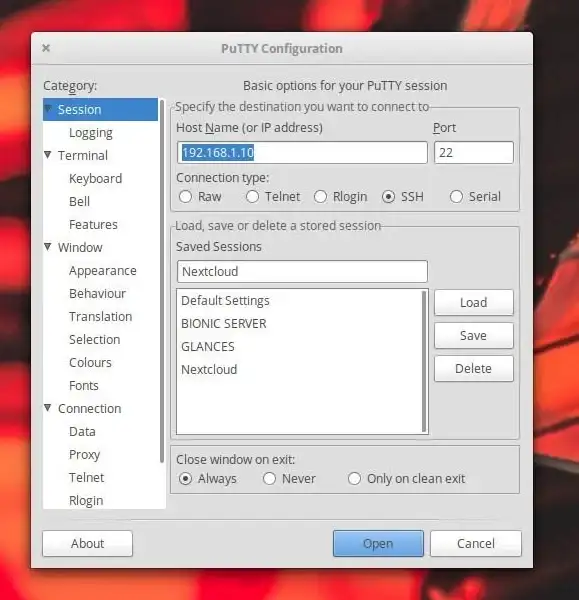The height and width of the screenshot is (600, 579).
Task: Select the Window category
Action: tap(80, 247)
